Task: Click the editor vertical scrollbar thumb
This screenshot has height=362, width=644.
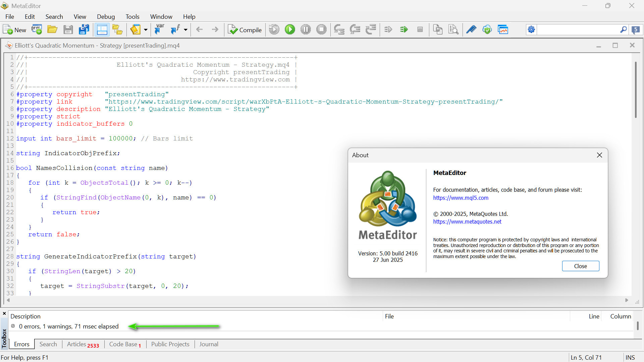Action: tap(635, 90)
